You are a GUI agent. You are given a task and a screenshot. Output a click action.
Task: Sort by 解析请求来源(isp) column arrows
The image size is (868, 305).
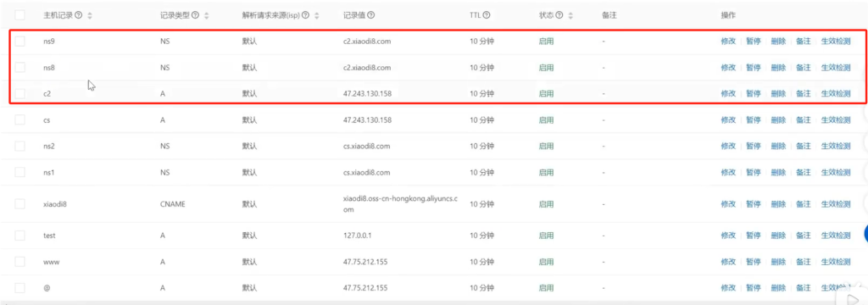317,15
